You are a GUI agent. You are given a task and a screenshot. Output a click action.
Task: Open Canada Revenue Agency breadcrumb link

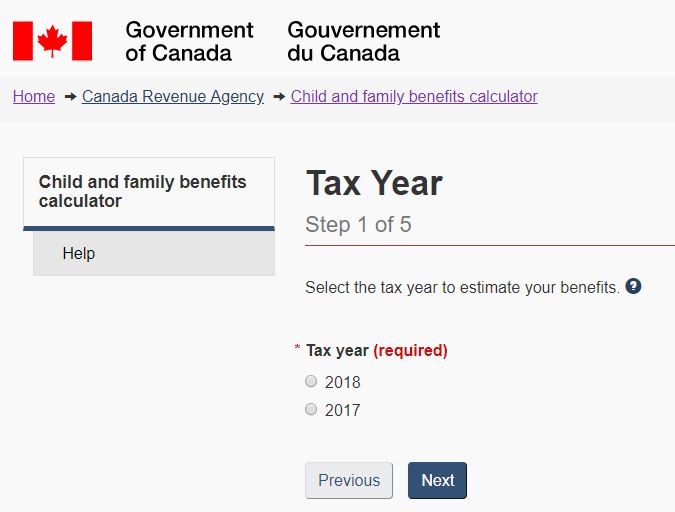[173, 96]
